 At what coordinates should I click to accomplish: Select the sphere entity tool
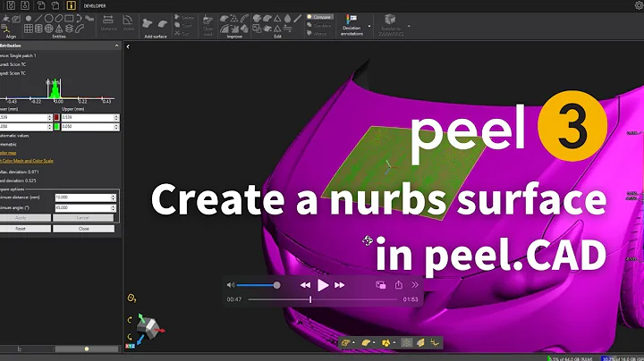pyautogui.click(x=48, y=29)
